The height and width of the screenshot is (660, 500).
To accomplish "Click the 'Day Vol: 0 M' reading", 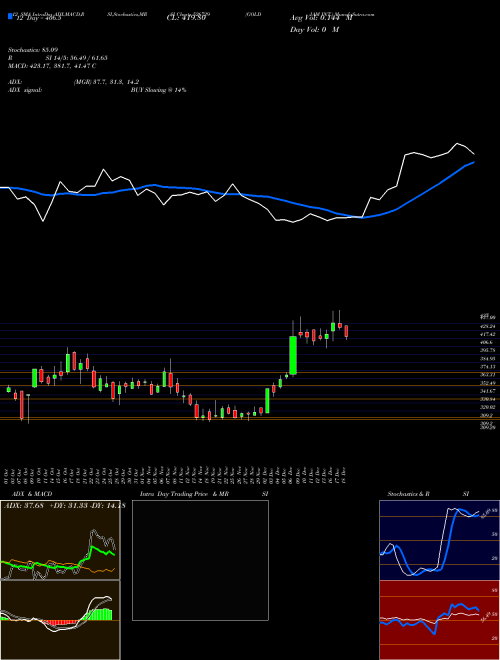I will click(314, 30).
